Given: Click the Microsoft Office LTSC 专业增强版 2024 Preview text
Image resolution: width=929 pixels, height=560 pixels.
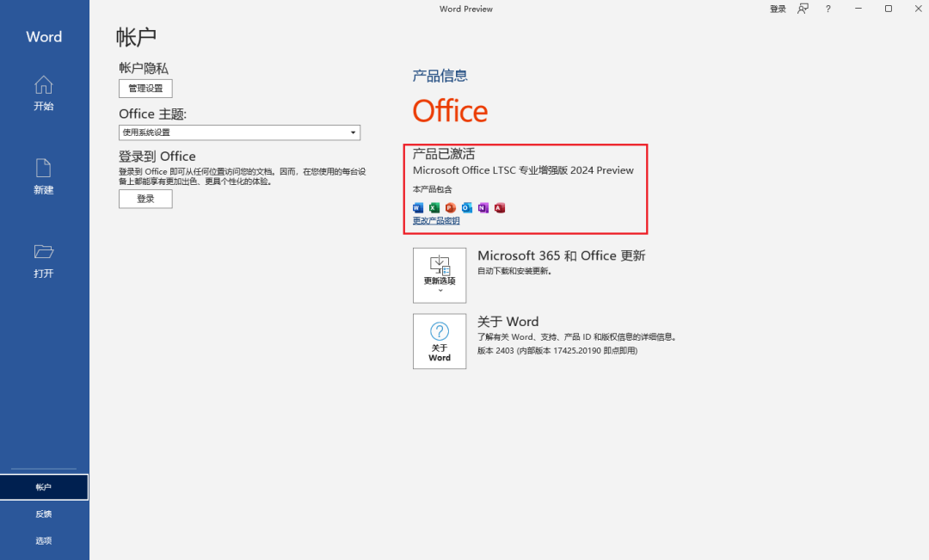Looking at the screenshot, I should [x=523, y=170].
